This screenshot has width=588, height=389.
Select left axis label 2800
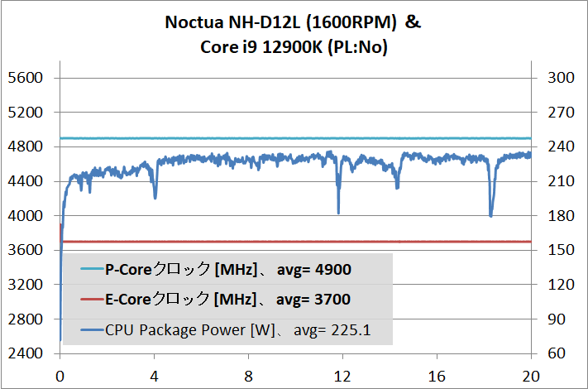(x=26, y=319)
